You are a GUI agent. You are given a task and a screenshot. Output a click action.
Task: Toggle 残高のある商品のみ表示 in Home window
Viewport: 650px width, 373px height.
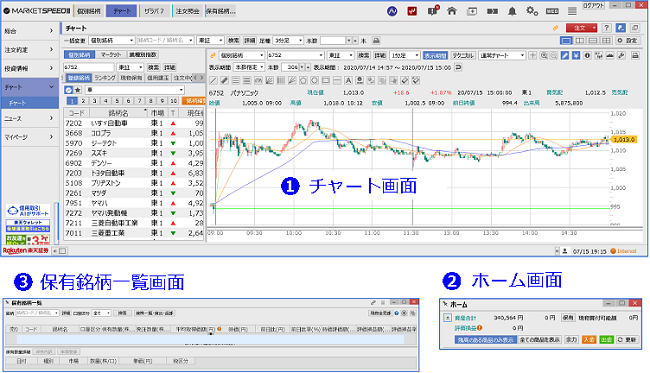(485, 339)
